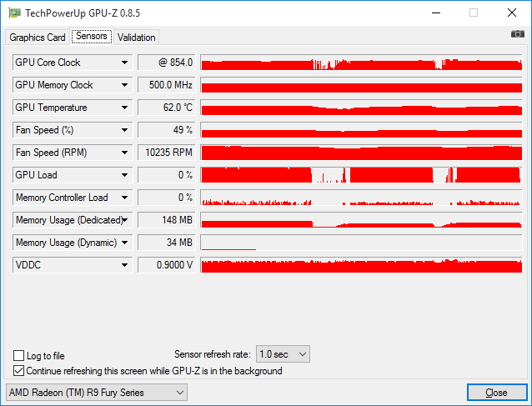Screen dimensions: 532x406
Task: Click the GPU Memory Clock history graph
Action: click(x=361, y=85)
